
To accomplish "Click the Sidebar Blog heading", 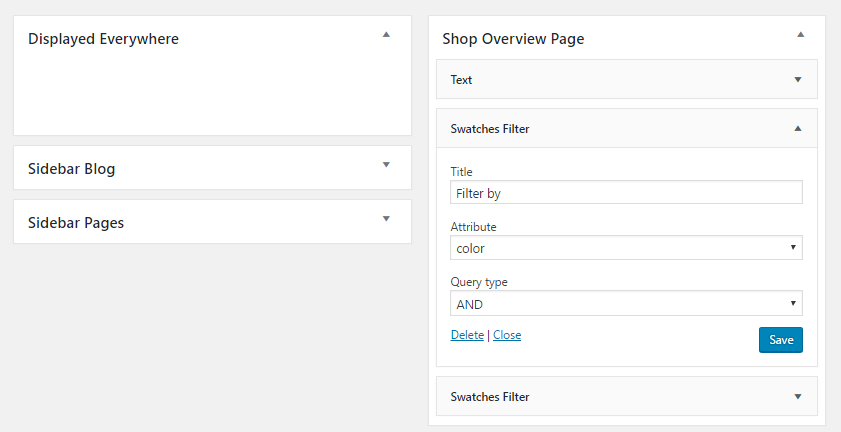I will (x=71, y=169).
